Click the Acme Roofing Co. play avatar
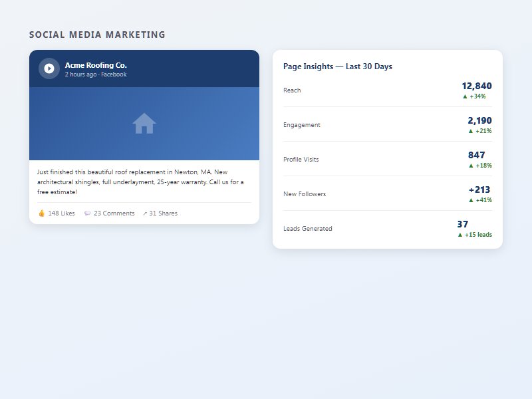 48,69
